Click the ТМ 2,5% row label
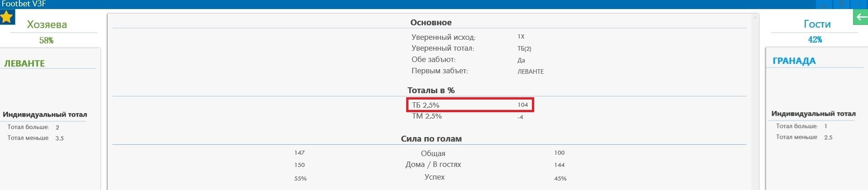The image size is (868, 190). (x=427, y=116)
